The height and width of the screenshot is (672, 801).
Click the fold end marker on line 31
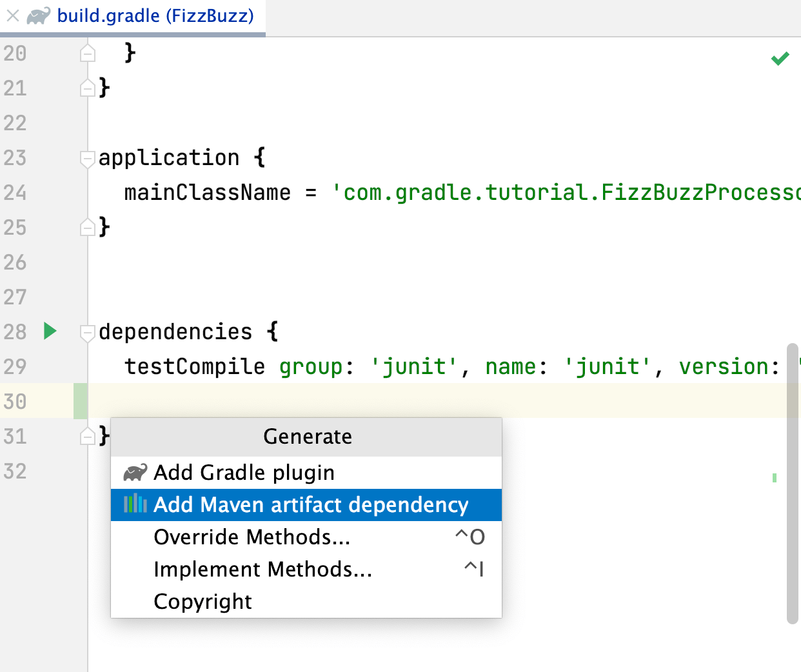click(88, 436)
